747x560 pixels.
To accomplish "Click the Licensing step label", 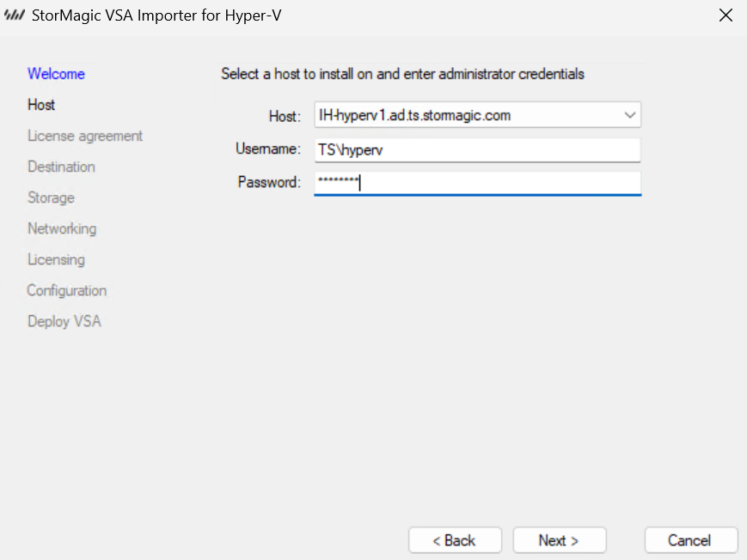I will pyautogui.click(x=56, y=260).
